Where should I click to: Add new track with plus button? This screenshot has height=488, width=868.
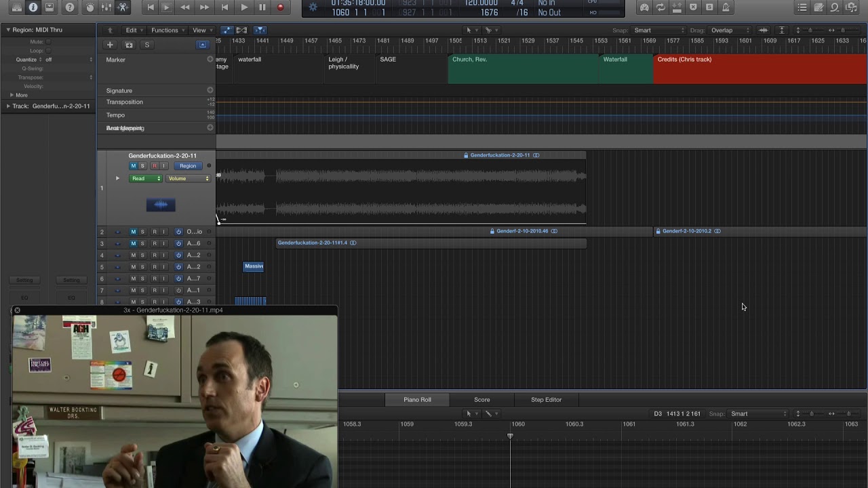[110, 45]
